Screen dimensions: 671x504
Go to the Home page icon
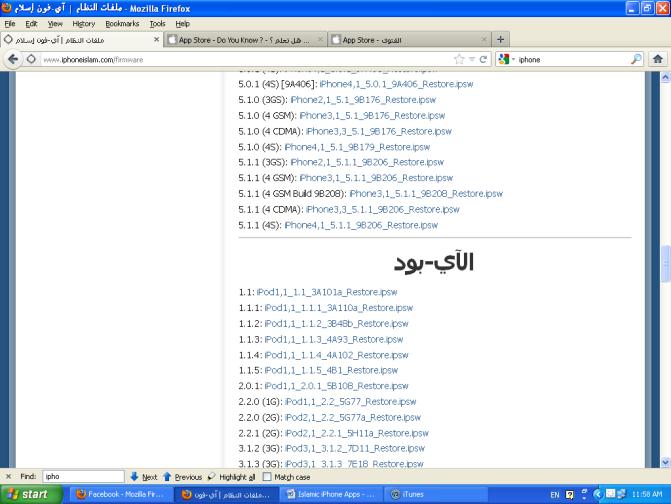click(x=658, y=59)
